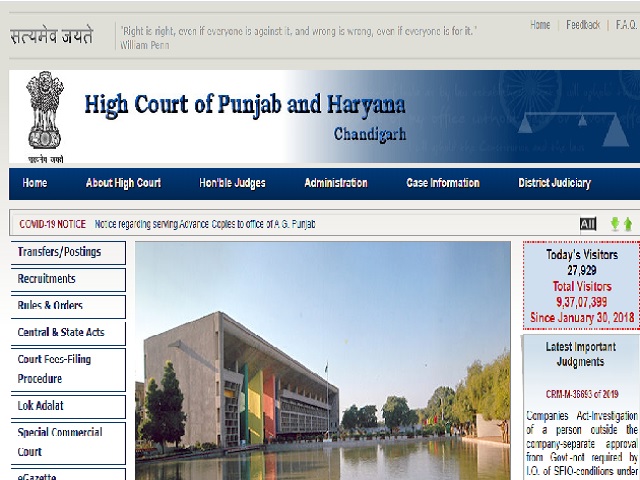Open About High Court menu
The height and width of the screenshot is (480, 640).
(123, 183)
